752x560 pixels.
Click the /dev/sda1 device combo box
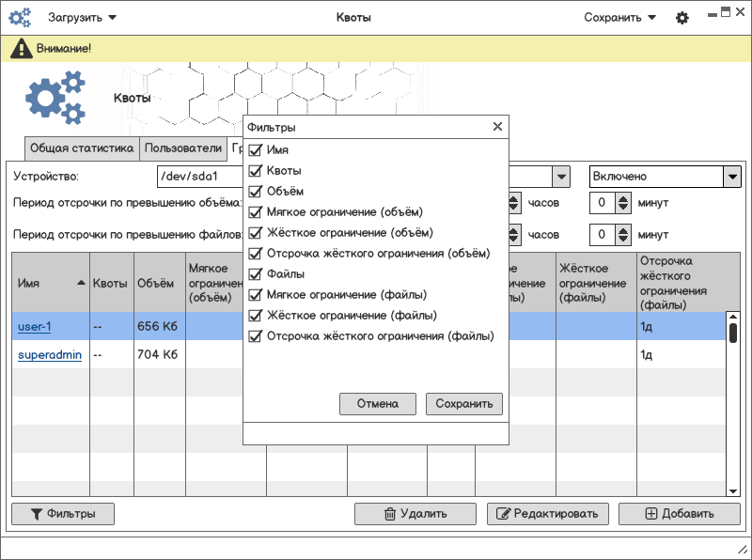[200, 177]
